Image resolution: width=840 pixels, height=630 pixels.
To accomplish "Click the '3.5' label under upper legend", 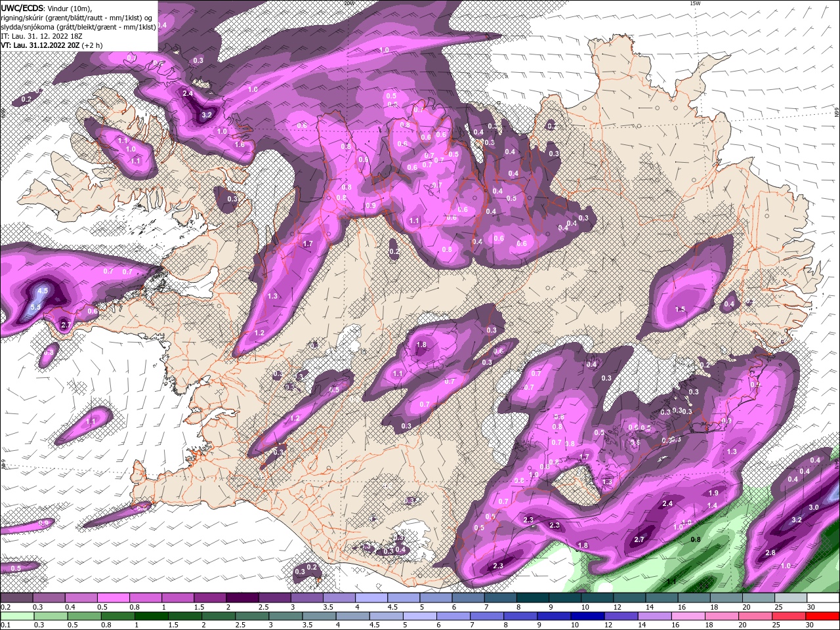I will (x=327, y=607).
